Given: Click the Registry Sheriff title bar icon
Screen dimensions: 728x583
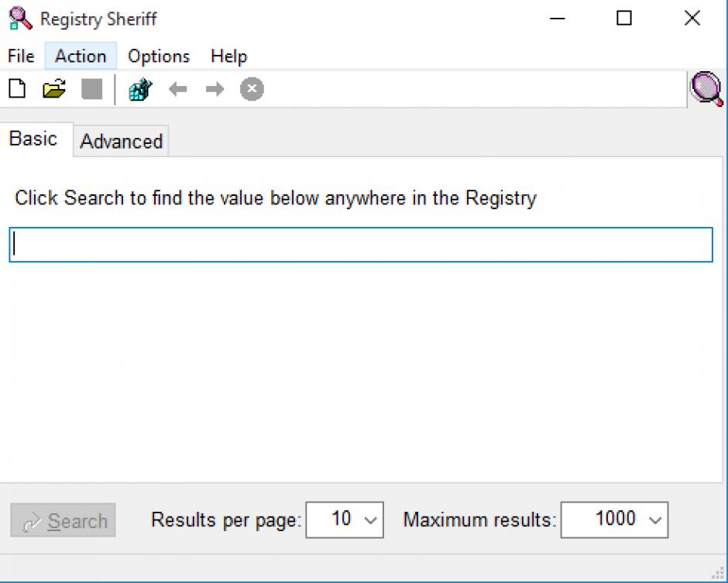Looking at the screenshot, I should 20,19.
